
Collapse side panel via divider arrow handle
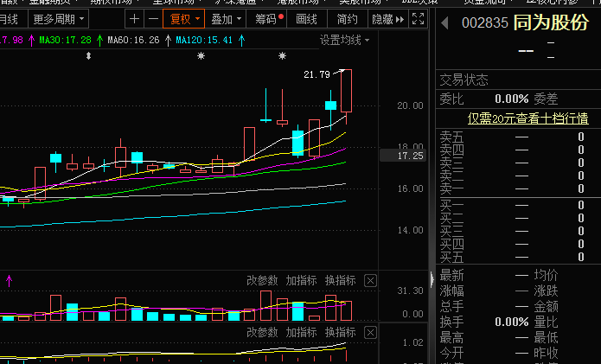pyautogui.click(x=432, y=279)
